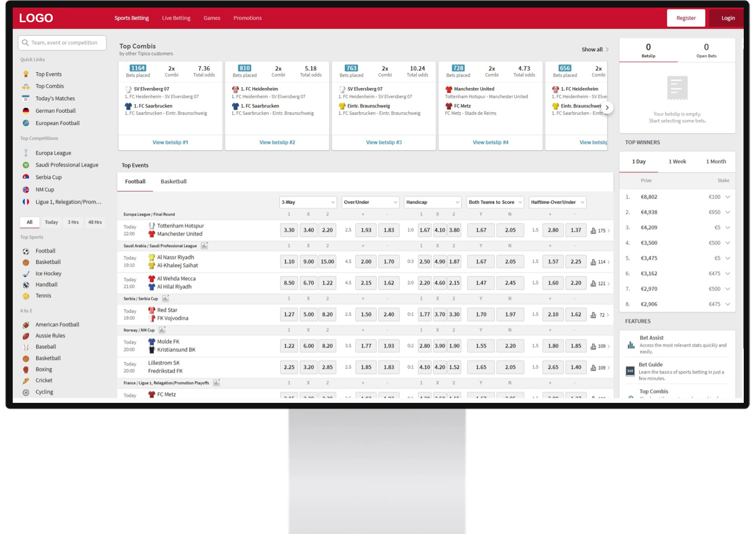The height and width of the screenshot is (534, 756).
Task: Click the Handball icon
Action: (x=26, y=285)
